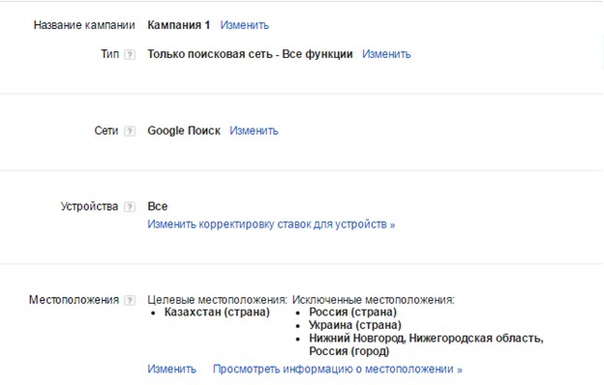Image resolution: width=604 pixels, height=385 pixels.
Task: Click Изменить next to Google Поиск
Action: point(254,131)
